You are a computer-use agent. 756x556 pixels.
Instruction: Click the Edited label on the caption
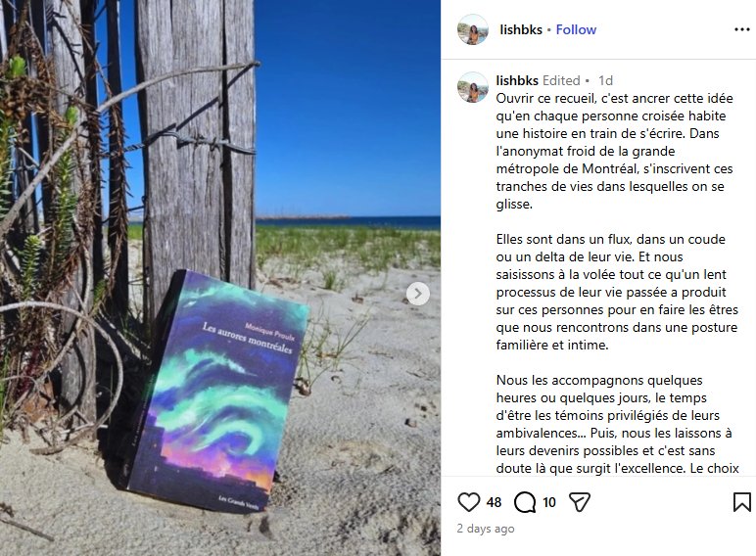(x=561, y=80)
